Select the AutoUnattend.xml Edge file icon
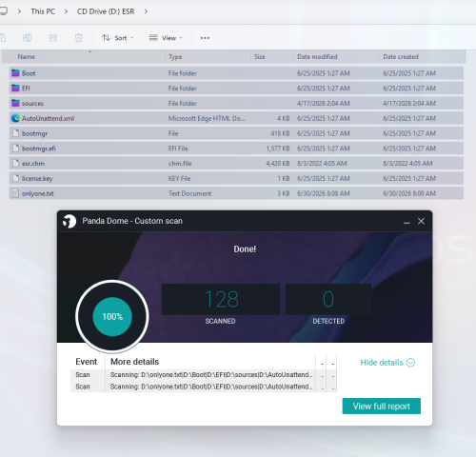 pyautogui.click(x=15, y=118)
